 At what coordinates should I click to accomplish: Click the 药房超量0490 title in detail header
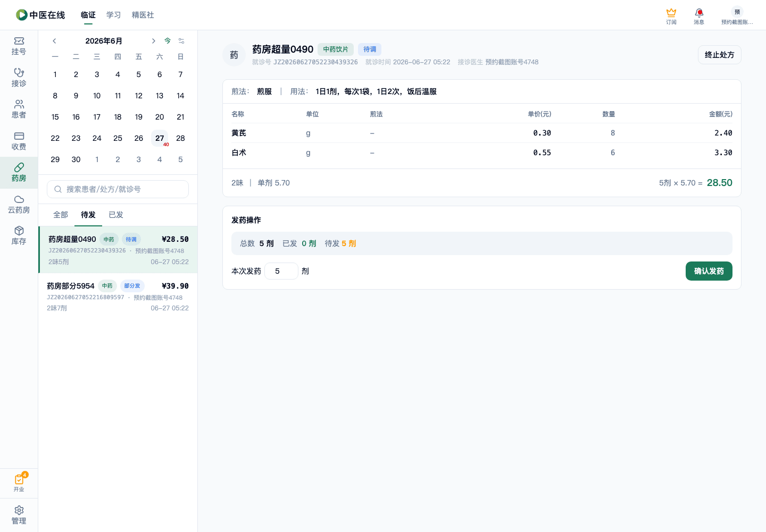point(282,49)
